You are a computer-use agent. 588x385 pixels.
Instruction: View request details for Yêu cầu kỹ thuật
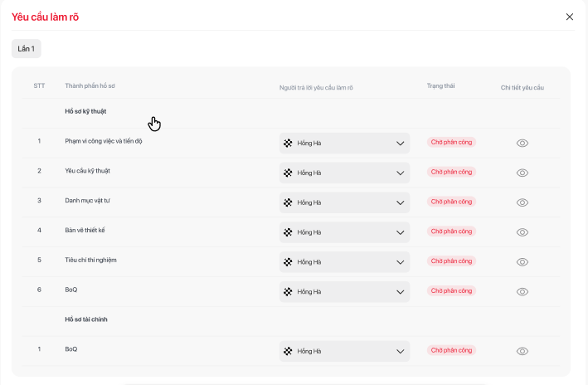pyautogui.click(x=522, y=173)
